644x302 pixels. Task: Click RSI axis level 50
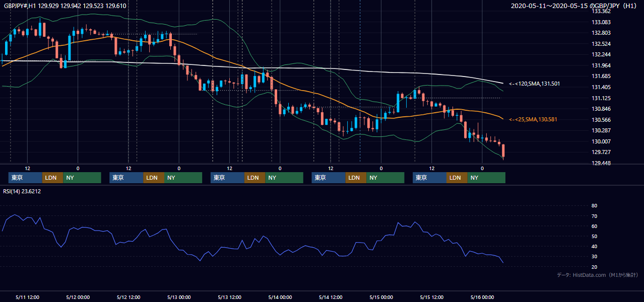click(x=594, y=236)
